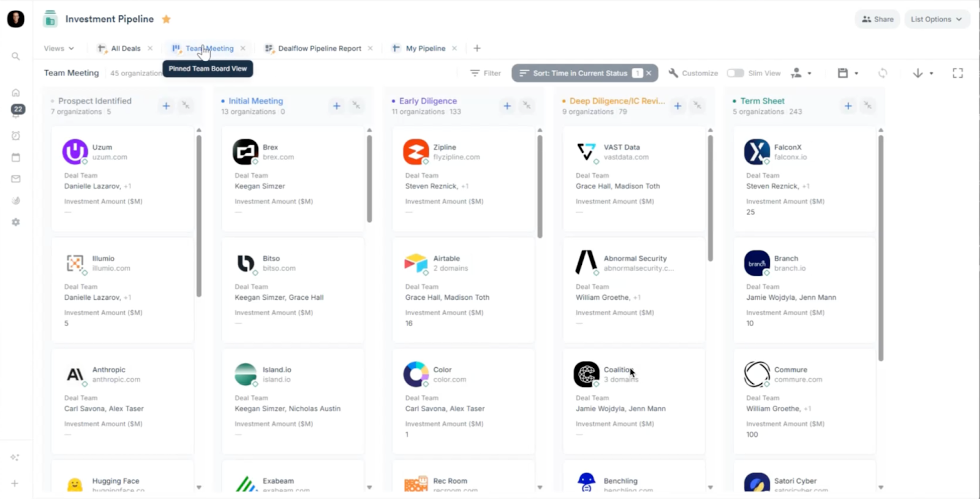Click the Share button
Screen dimensions: 980x499
(877, 19)
